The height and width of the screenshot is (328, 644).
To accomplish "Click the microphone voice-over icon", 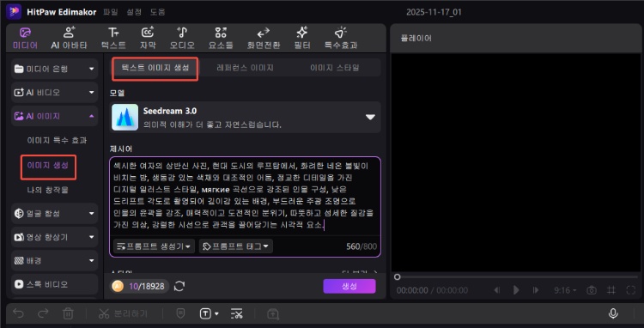I will point(613,314).
